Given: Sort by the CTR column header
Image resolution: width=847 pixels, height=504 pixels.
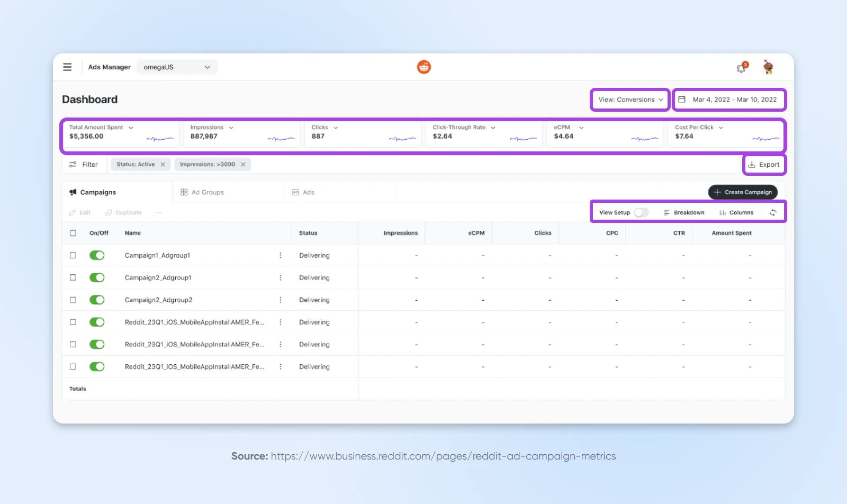Looking at the screenshot, I should [679, 233].
